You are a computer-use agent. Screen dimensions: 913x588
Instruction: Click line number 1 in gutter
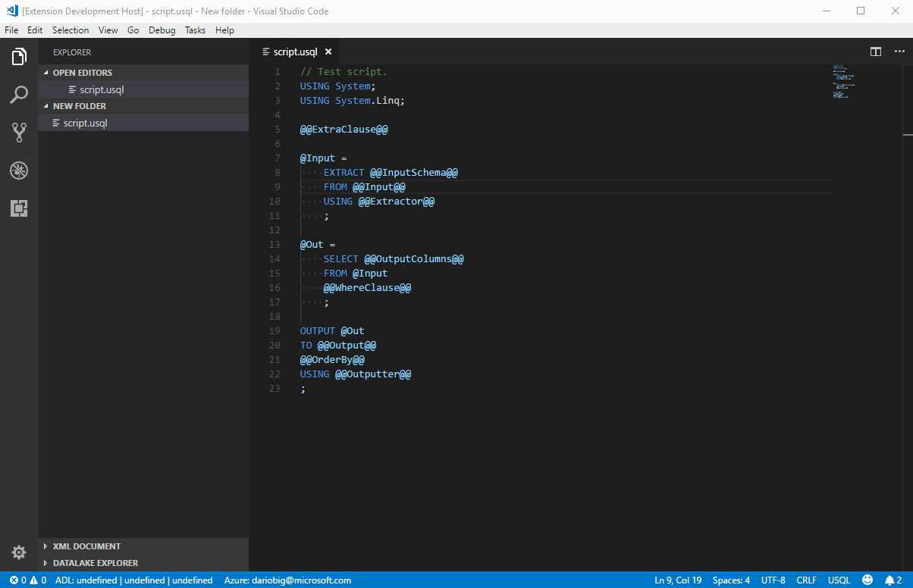[x=278, y=72]
